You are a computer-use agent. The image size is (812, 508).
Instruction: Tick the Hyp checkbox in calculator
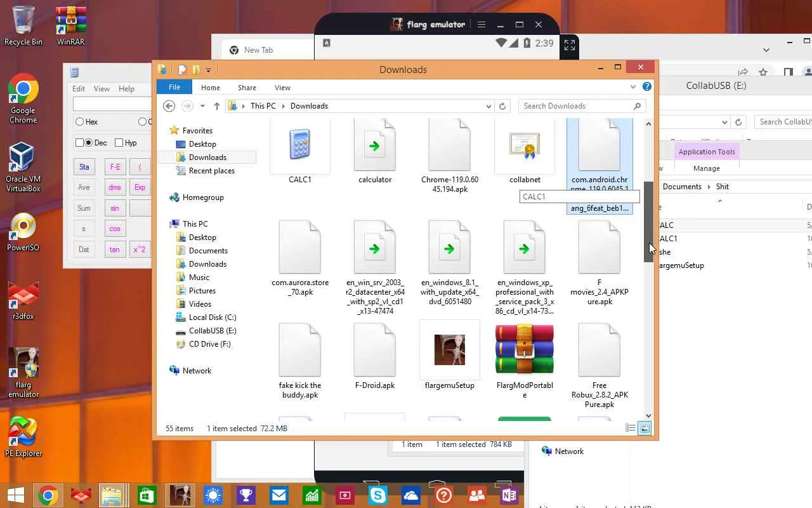click(126, 143)
